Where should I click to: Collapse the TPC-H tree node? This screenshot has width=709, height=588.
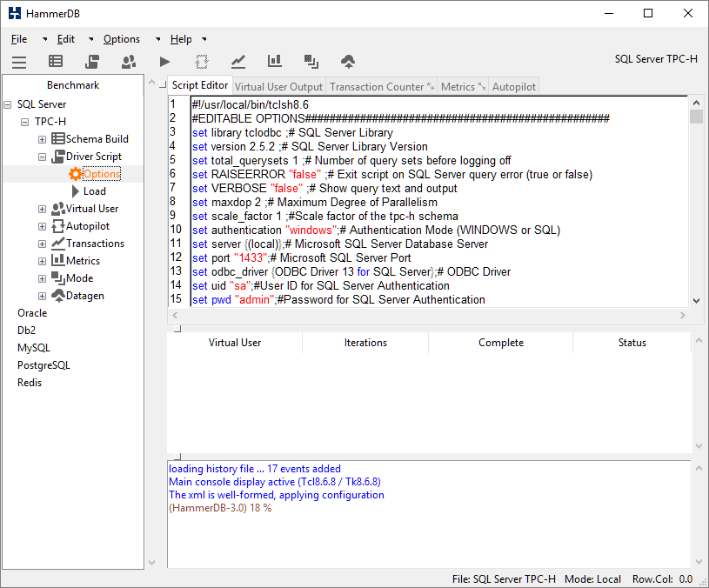coord(25,122)
